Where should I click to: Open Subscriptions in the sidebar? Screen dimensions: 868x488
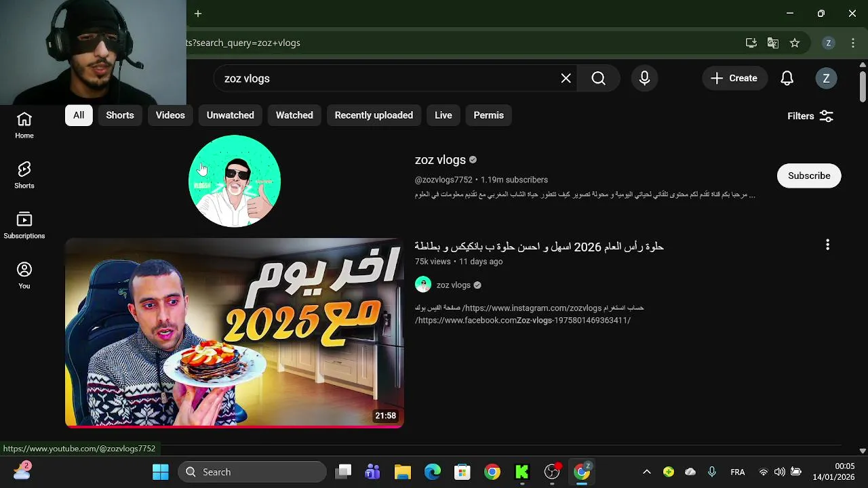tap(24, 226)
